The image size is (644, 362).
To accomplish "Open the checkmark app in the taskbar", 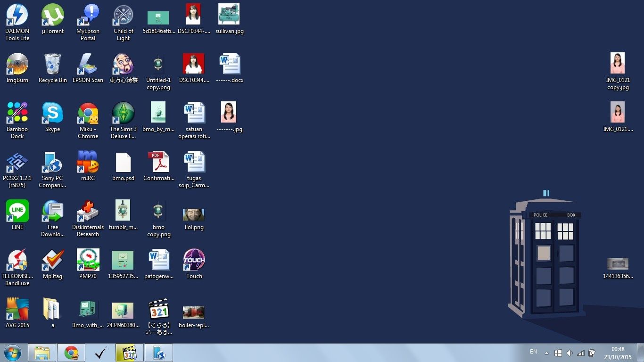I will click(x=100, y=353).
